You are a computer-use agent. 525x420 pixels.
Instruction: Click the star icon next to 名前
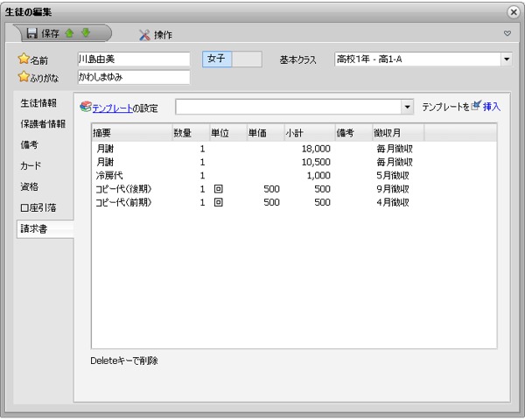24,59
